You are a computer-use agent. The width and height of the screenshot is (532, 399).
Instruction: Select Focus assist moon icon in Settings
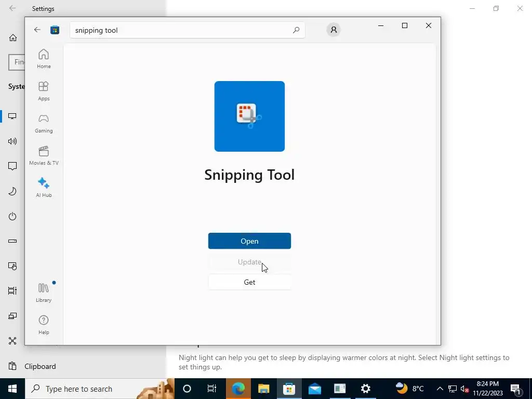click(x=12, y=191)
